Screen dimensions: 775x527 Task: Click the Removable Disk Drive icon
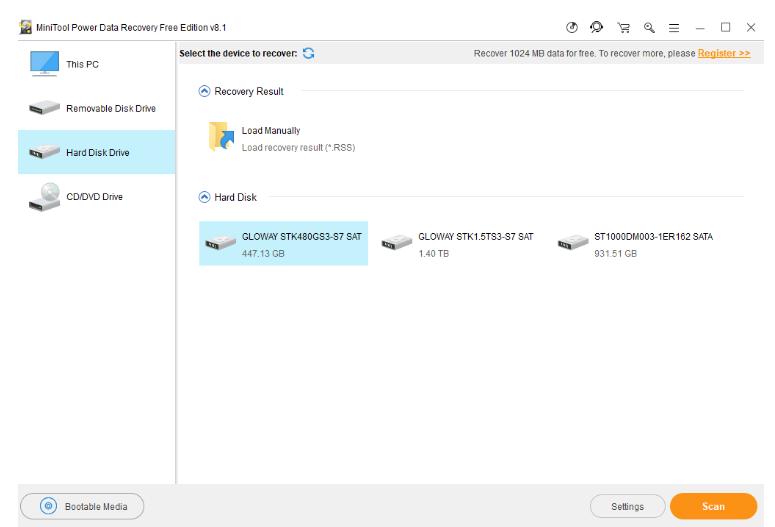(x=44, y=107)
